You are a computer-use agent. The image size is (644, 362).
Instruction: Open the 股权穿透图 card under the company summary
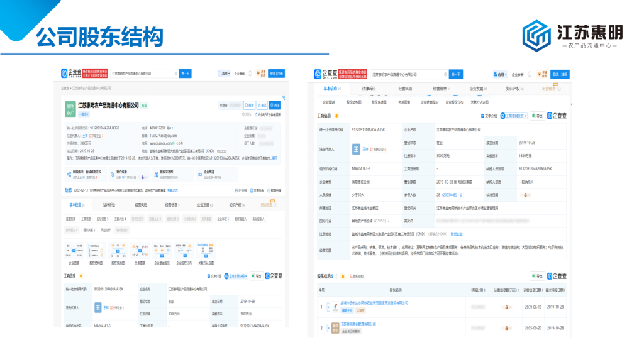pos(172,175)
